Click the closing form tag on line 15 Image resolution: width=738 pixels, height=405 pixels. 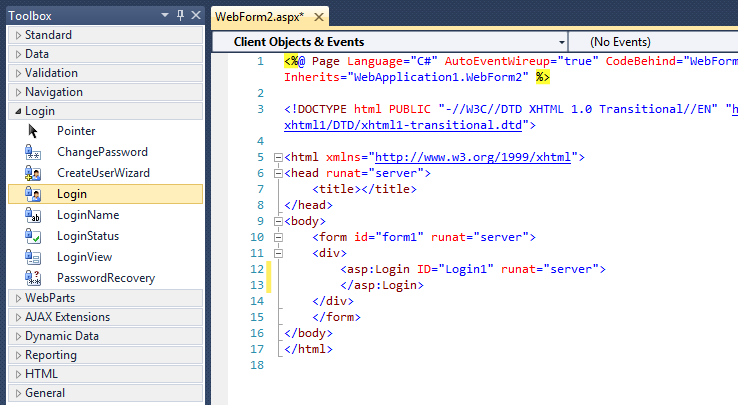click(x=337, y=317)
